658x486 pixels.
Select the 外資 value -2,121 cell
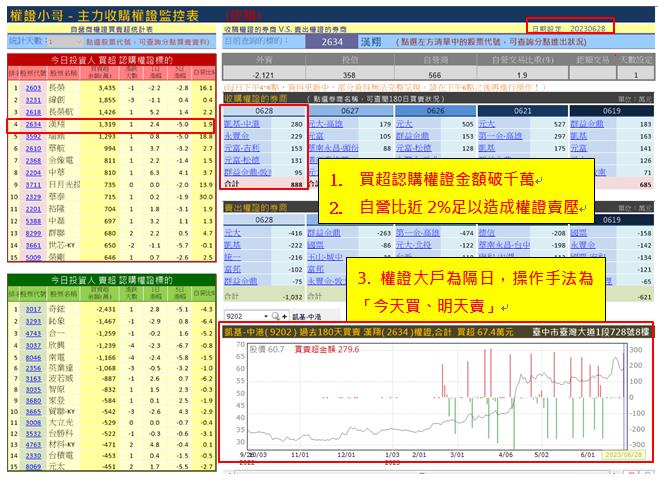(x=264, y=75)
